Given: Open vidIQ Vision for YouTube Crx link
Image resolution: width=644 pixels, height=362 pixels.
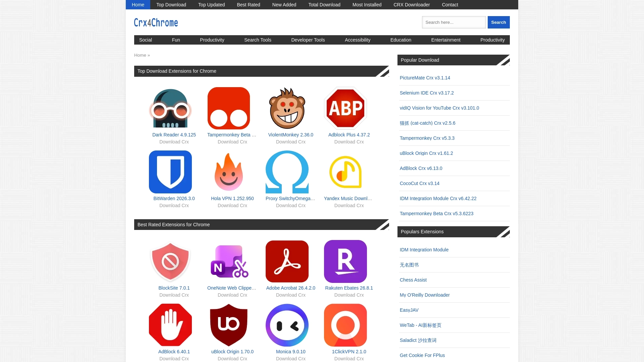Looking at the screenshot, I should point(439,108).
